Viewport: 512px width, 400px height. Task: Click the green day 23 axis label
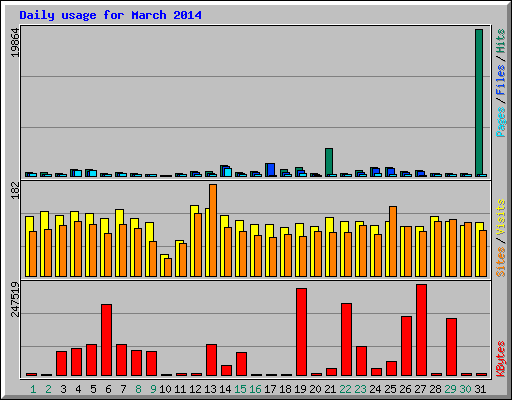[360, 389]
